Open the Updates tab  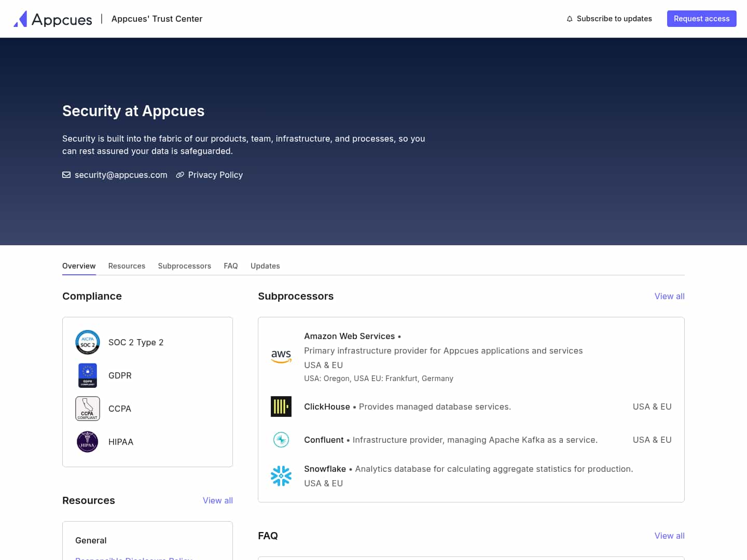[x=265, y=266]
